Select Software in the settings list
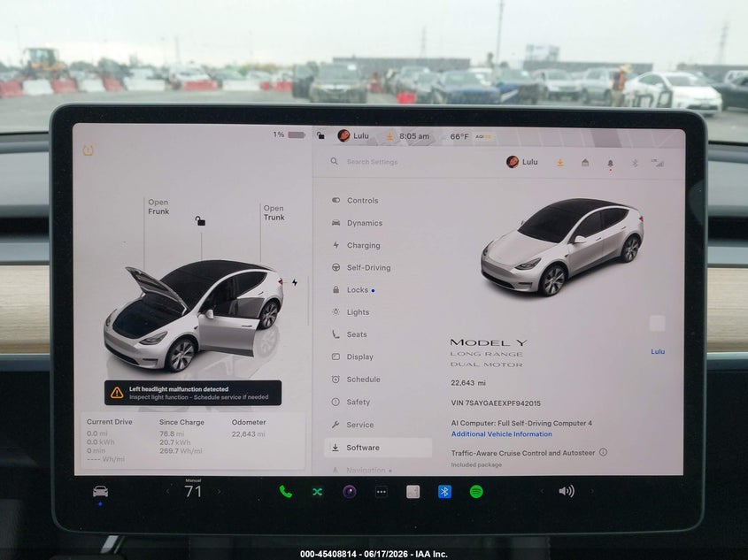The image size is (748, 560). click(x=378, y=448)
